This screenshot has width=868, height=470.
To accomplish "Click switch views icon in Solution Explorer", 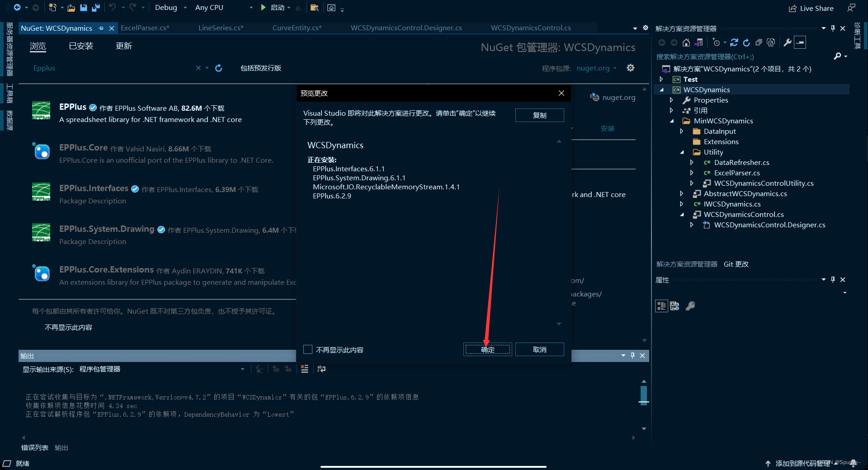I will pyautogui.click(x=699, y=42).
